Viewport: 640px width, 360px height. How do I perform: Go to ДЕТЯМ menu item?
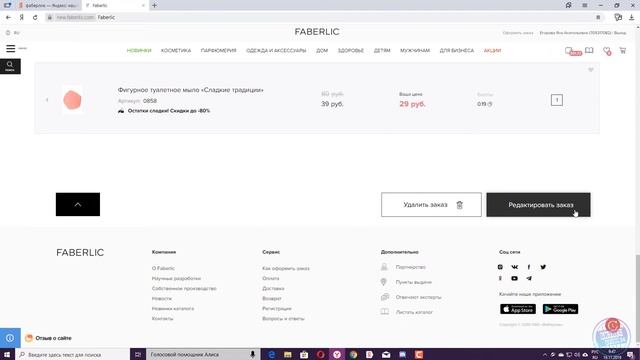[382, 51]
